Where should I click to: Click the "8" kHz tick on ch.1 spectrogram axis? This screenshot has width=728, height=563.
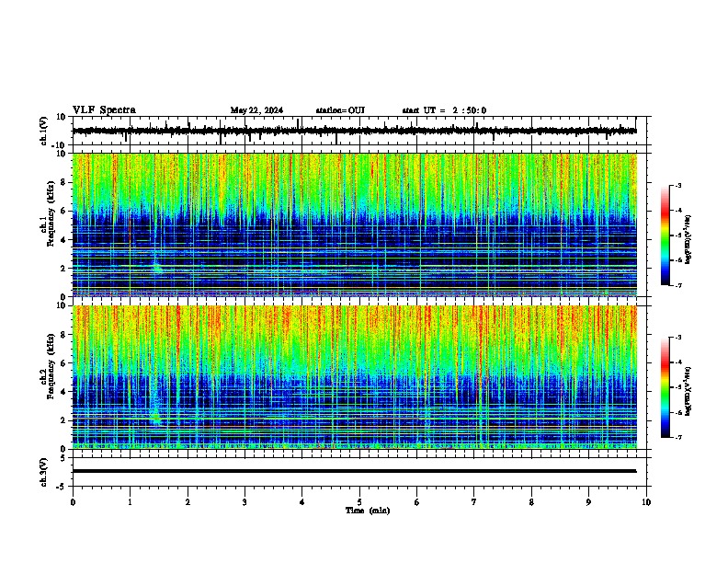[64, 182]
